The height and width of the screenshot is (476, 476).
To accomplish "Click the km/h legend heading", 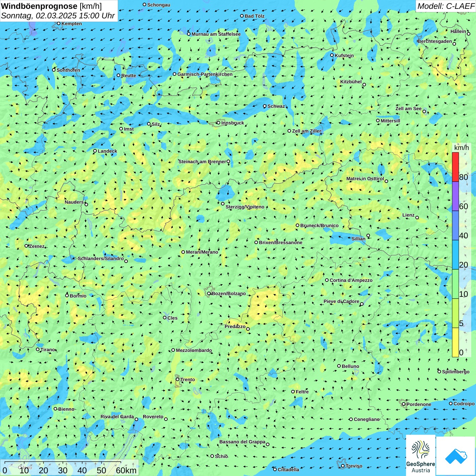I will coord(461,148).
